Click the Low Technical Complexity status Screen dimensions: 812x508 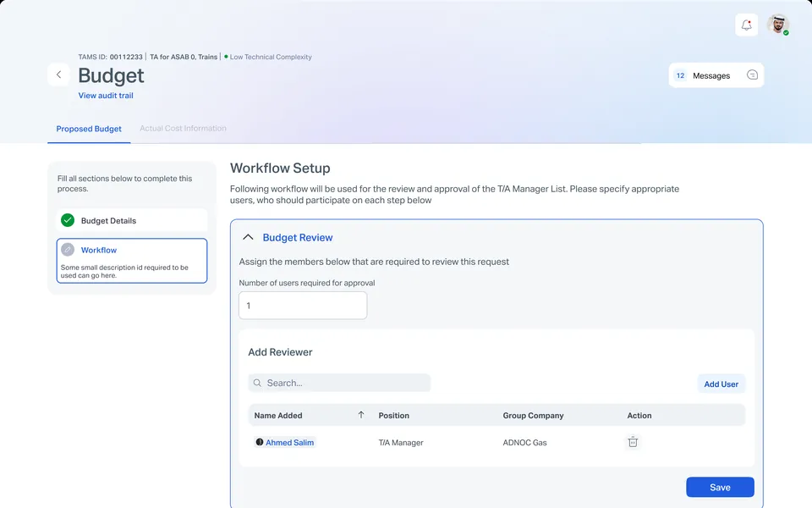268,57
